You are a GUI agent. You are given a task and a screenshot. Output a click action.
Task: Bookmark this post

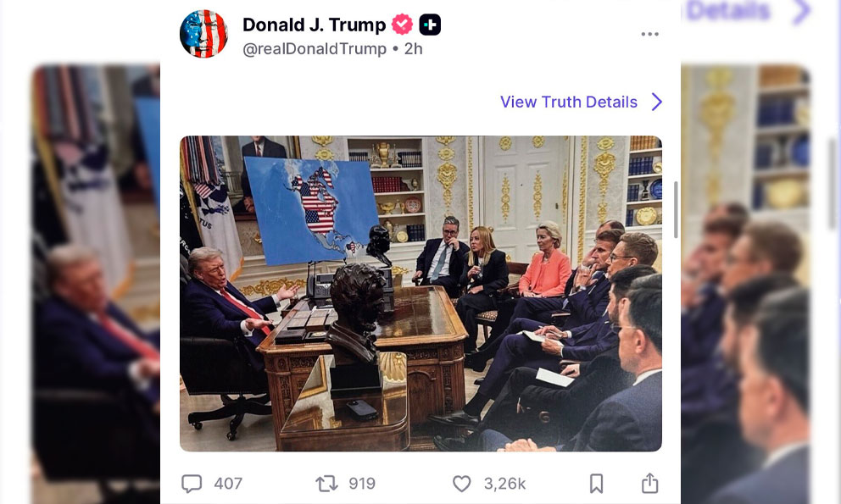click(596, 483)
